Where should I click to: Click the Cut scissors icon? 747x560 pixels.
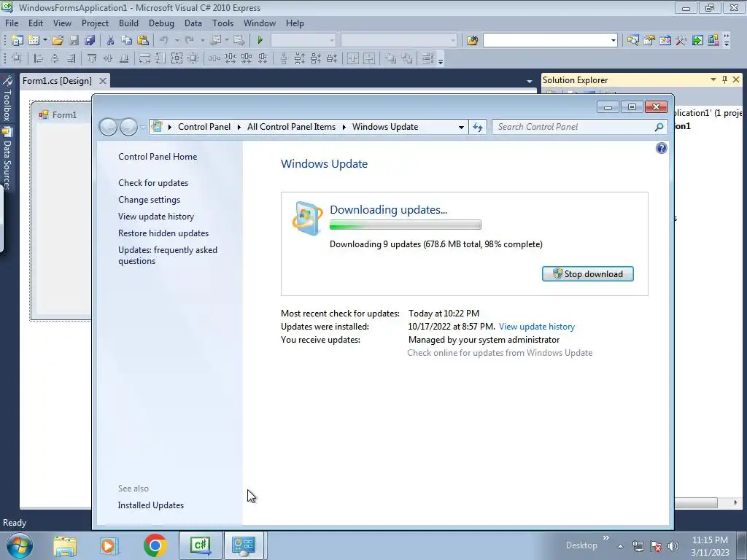point(111,41)
